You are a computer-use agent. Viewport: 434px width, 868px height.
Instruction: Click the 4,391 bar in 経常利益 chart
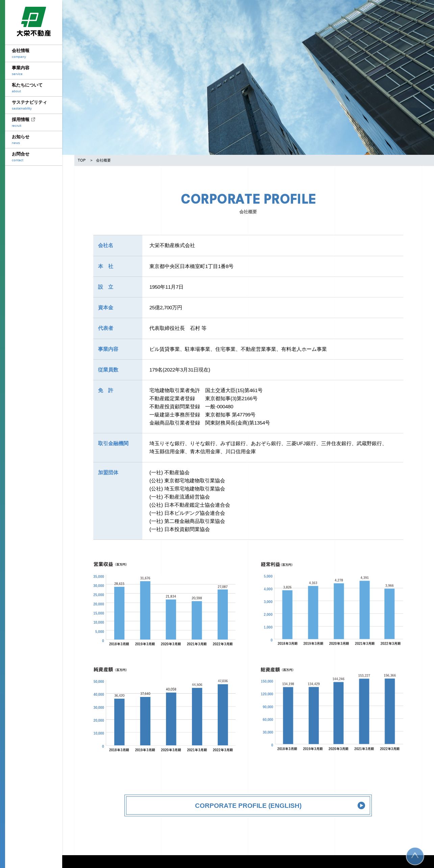point(364,610)
